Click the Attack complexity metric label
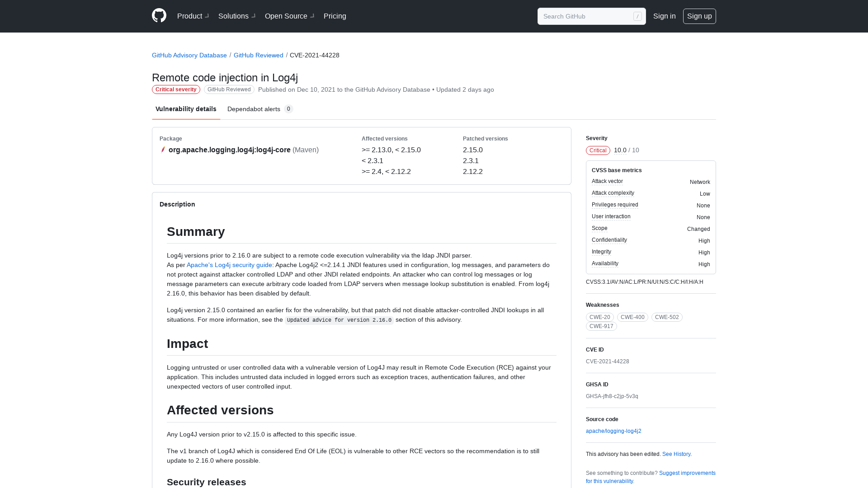The height and width of the screenshot is (488, 868). tap(613, 193)
